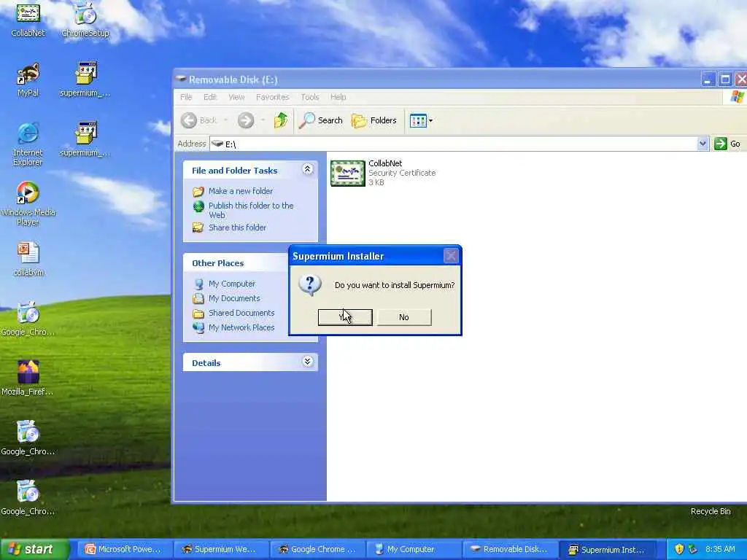Click the Up folder toolbar icon
The height and width of the screenshot is (560, 747).
coord(281,120)
